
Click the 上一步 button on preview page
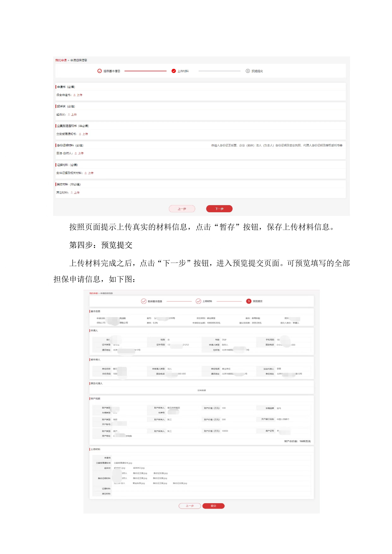190,506
